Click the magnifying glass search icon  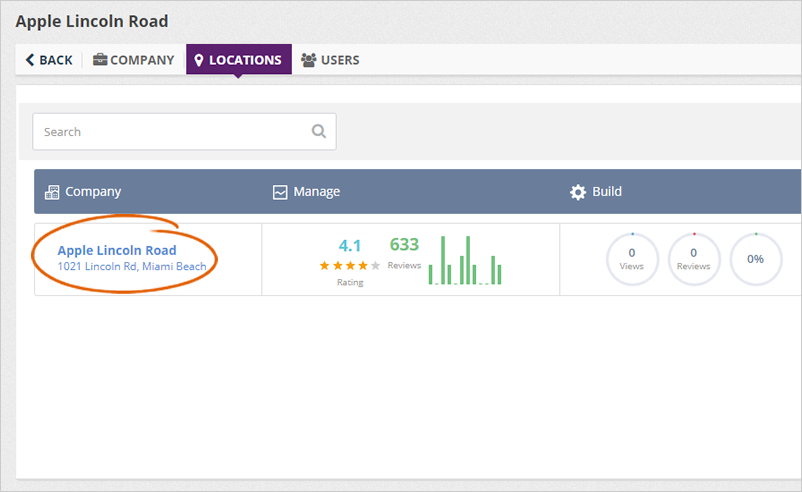(319, 131)
